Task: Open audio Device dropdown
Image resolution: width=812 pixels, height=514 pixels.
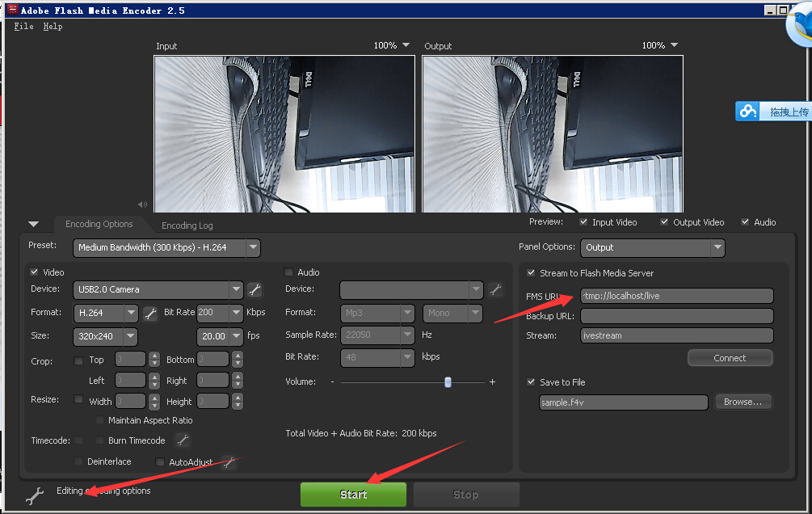Action: point(411,289)
